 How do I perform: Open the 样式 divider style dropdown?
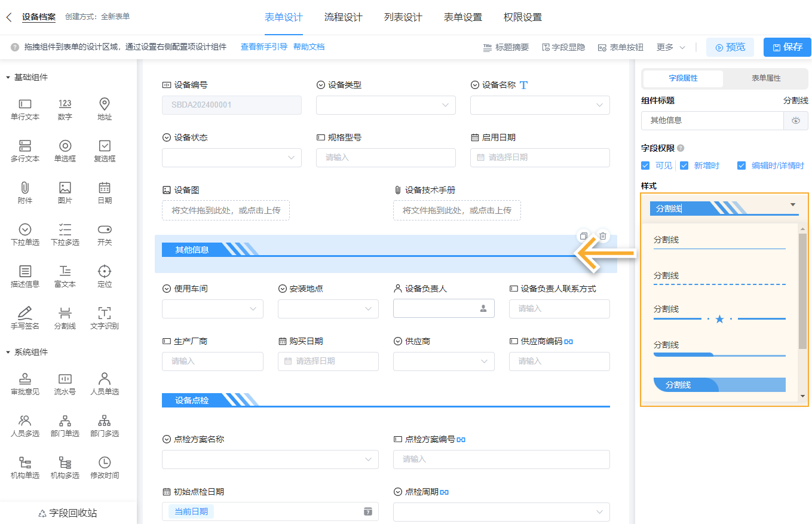723,207
